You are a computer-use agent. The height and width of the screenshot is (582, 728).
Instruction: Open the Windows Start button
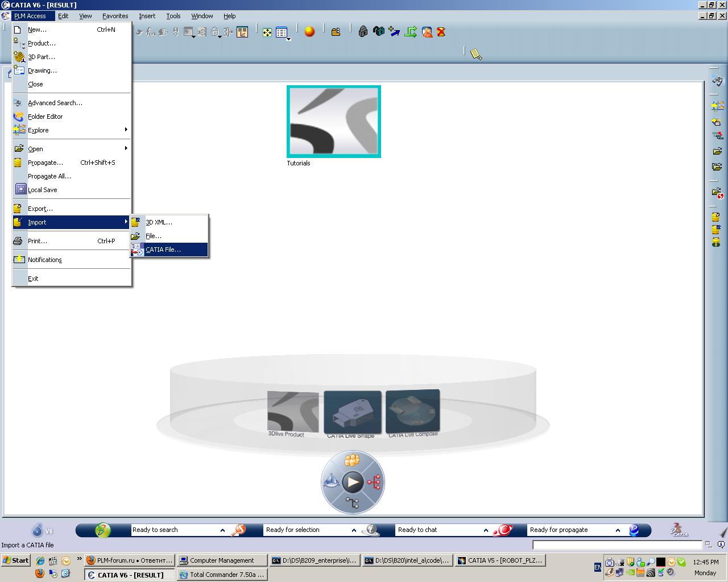click(x=16, y=560)
